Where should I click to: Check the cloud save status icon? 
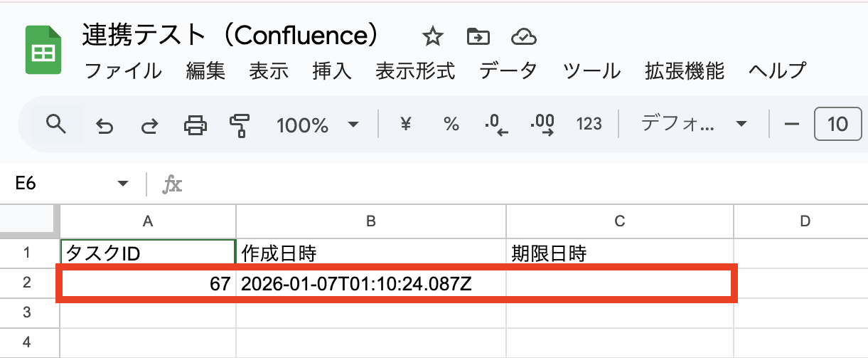coord(523,36)
